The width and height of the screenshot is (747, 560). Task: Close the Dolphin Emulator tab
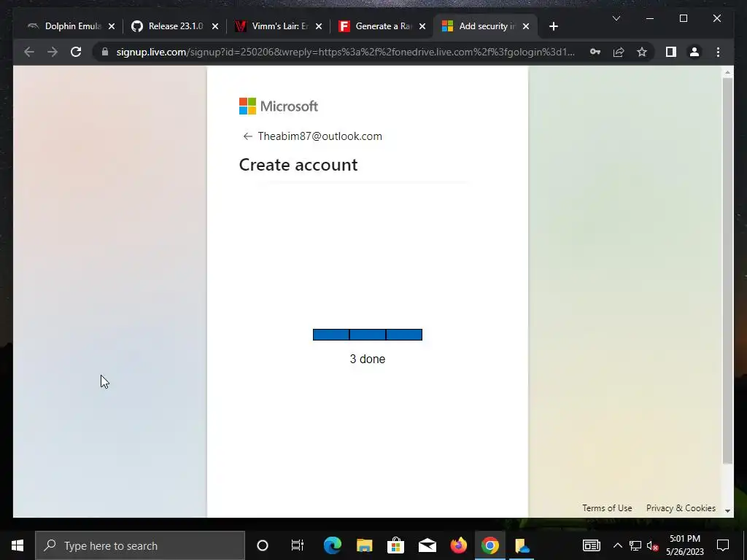(x=112, y=27)
